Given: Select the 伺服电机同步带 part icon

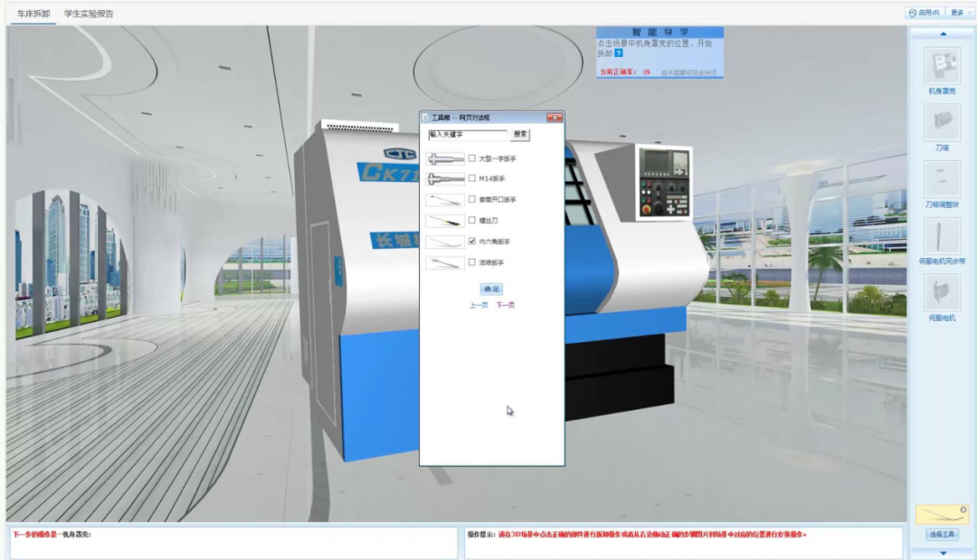Looking at the screenshot, I should pos(942,236).
